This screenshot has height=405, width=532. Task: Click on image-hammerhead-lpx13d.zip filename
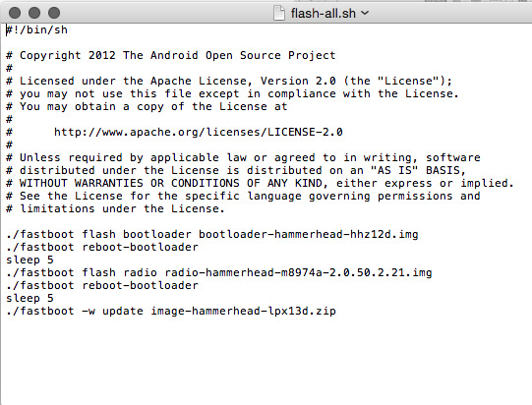[x=243, y=311]
